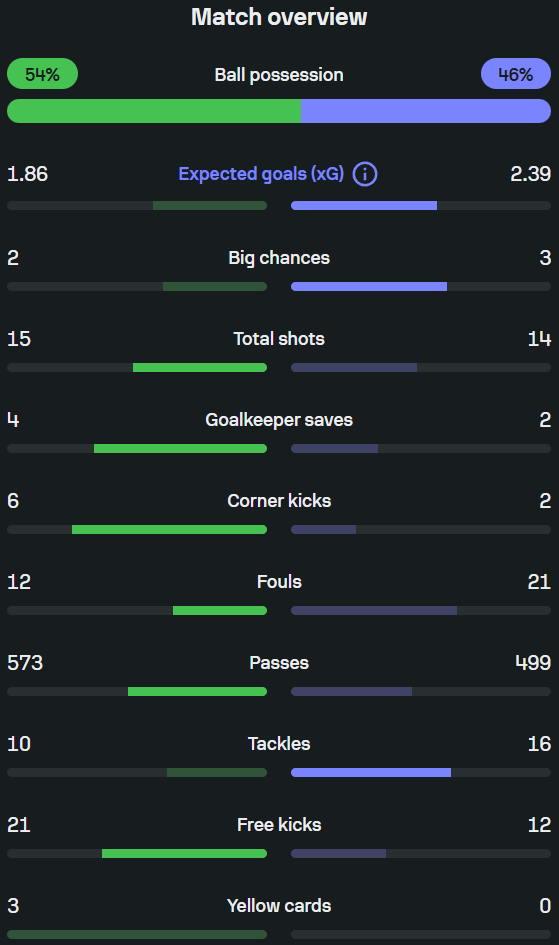Screen dimensions: 559x945
Task: Click the Yellow cards stat label
Action: pos(279,906)
